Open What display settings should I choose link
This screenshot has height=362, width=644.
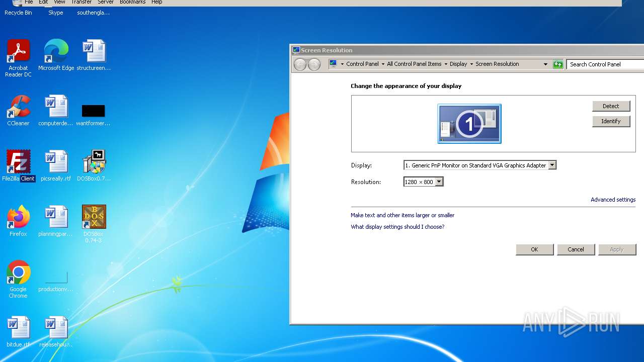point(397,227)
